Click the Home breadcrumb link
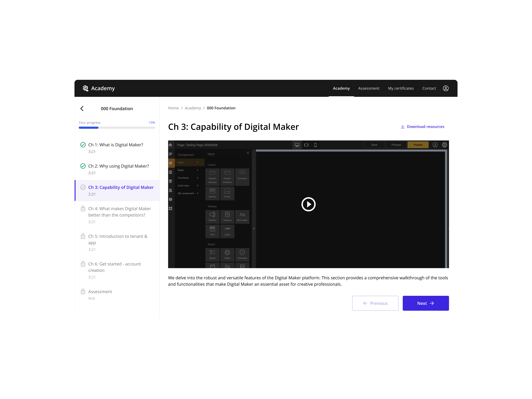The width and height of the screenshot is (532, 399). [x=173, y=108]
